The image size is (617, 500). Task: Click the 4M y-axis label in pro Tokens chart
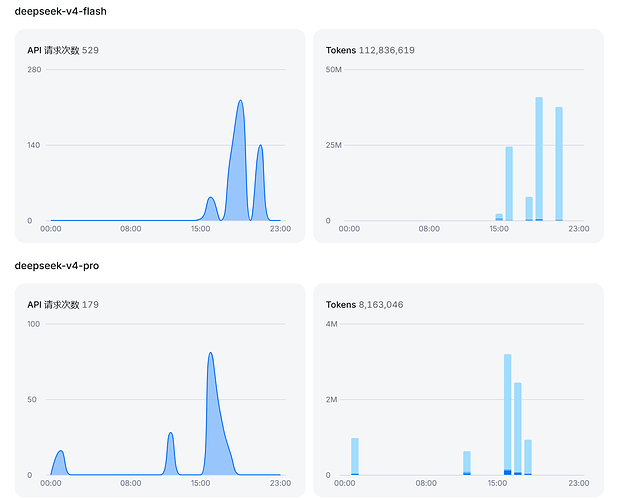tap(331, 324)
